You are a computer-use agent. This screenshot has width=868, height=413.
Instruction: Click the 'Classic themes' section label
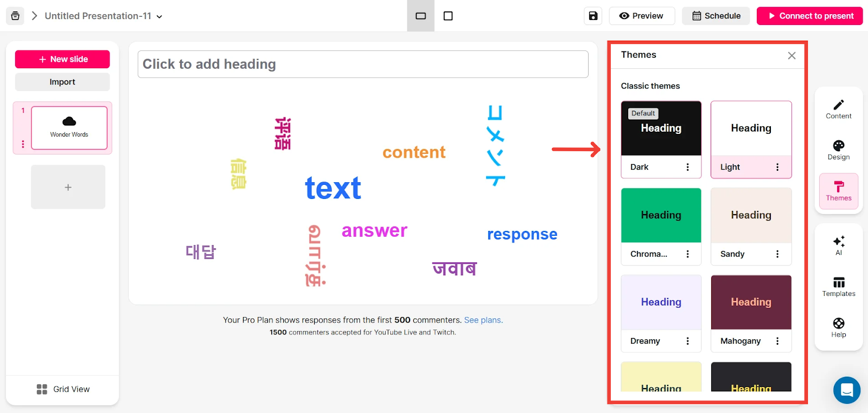coord(650,86)
